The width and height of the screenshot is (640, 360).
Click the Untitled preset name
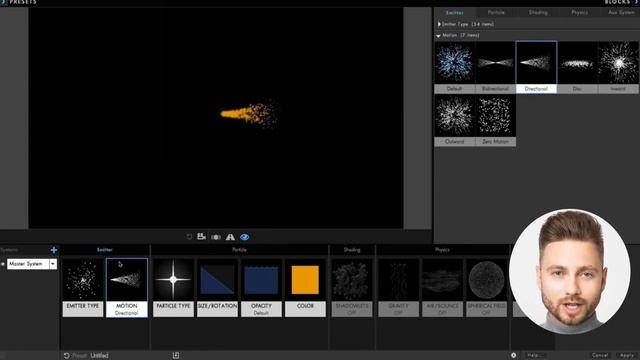pos(99,356)
